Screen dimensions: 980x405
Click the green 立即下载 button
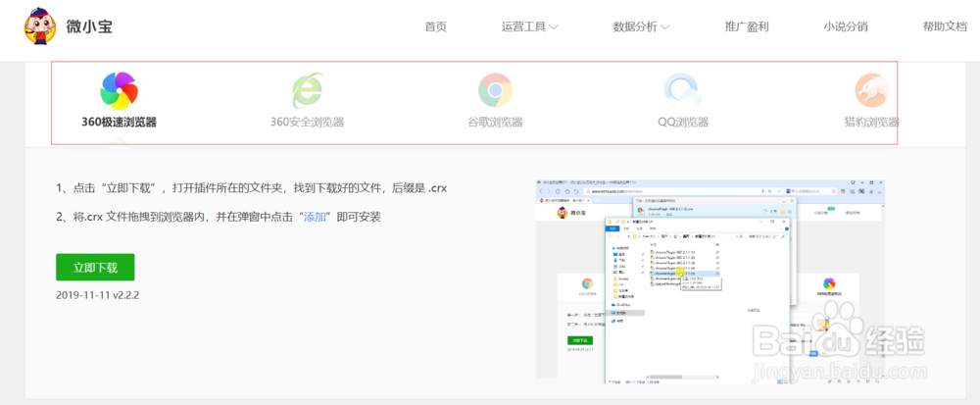pyautogui.click(x=95, y=268)
